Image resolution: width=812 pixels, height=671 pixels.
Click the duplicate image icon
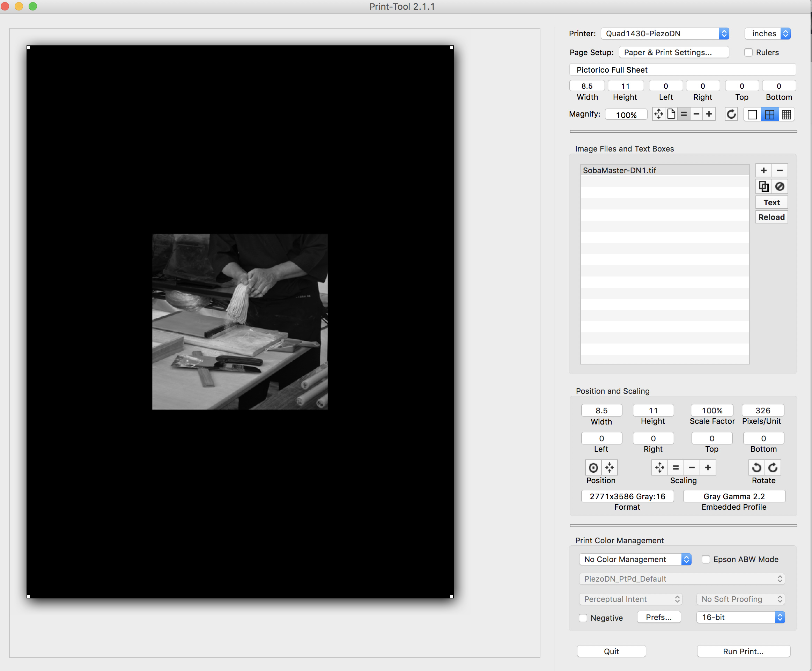coord(763,187)
